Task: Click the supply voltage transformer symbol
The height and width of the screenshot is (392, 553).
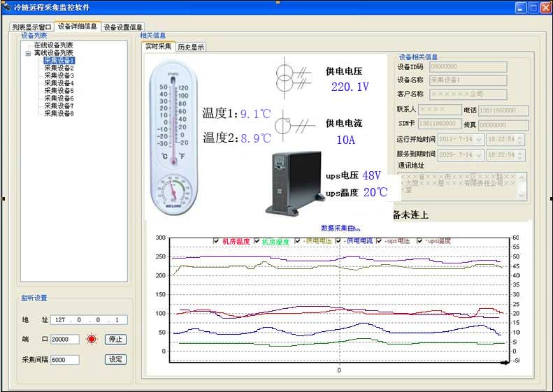Action: coord(293,78)
